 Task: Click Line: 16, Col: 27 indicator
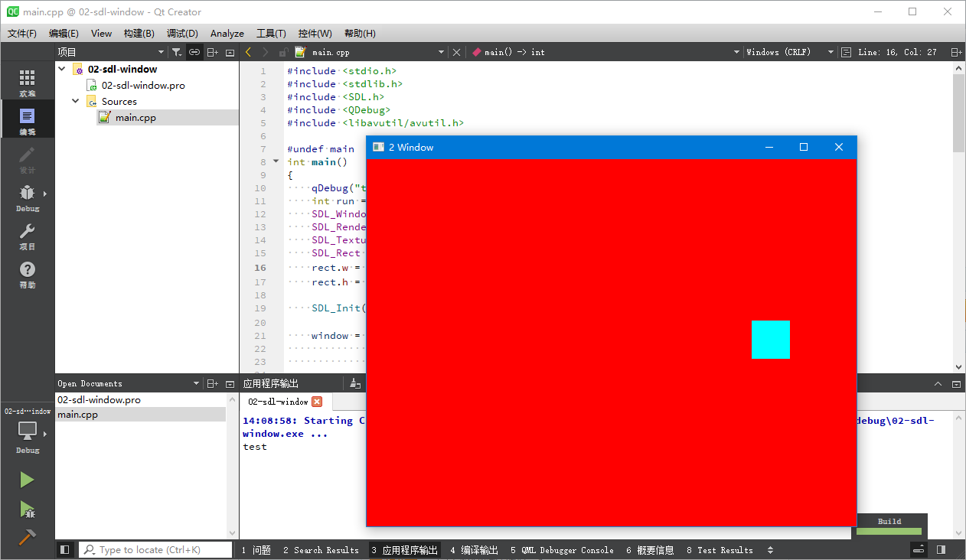897,52
